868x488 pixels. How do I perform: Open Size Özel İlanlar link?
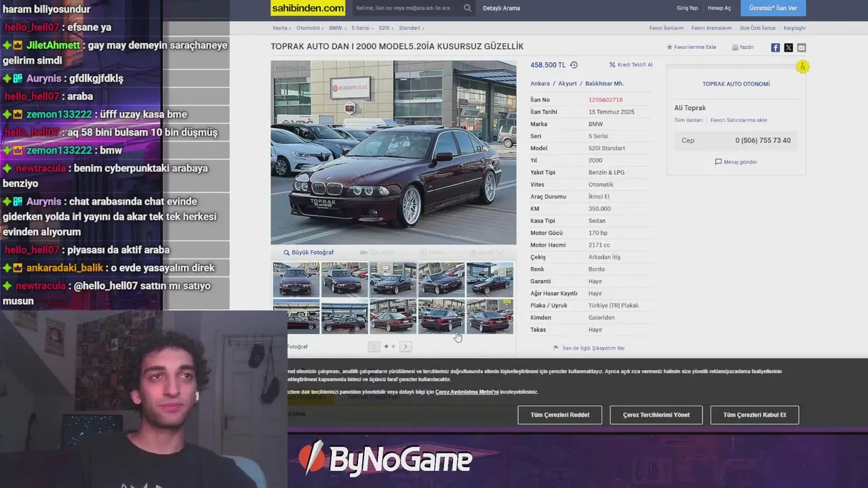click(757, 28)
